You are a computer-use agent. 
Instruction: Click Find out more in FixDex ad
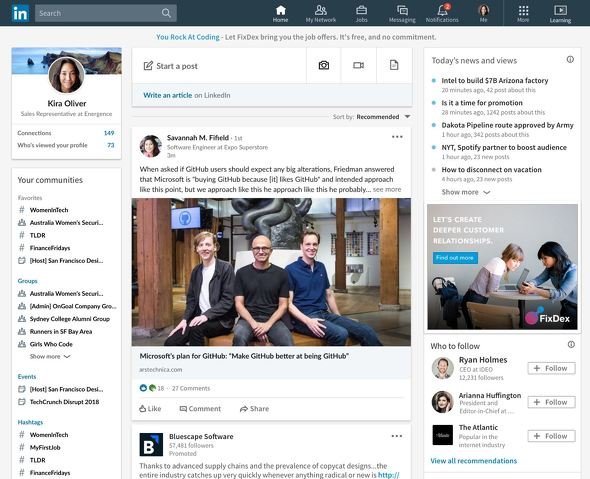455,258
